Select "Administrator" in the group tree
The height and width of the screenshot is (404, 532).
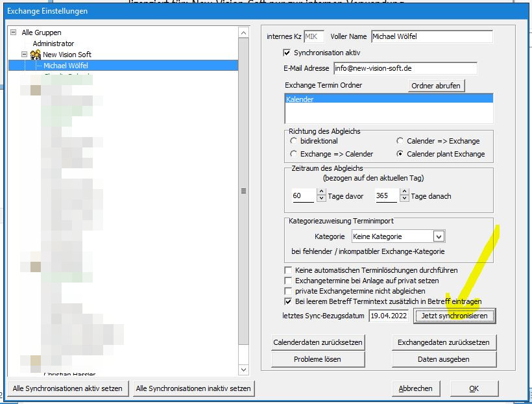53,43
